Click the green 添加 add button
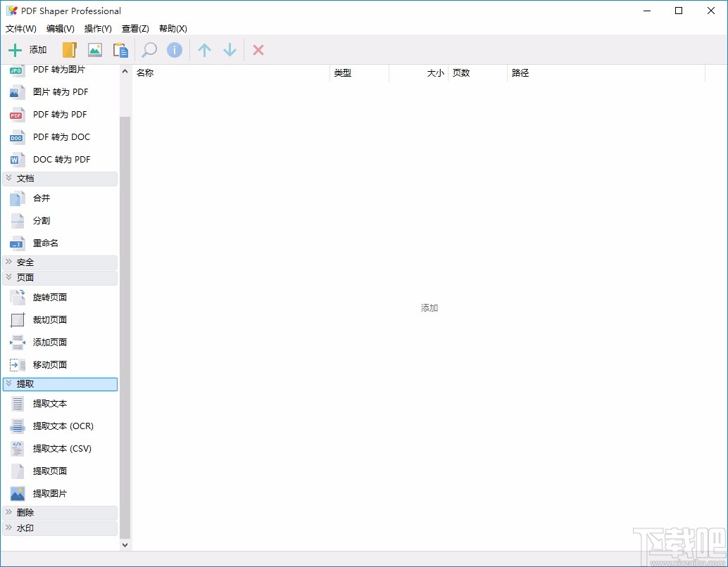Viewport: 728px width, 567px height. coord(27,49)
